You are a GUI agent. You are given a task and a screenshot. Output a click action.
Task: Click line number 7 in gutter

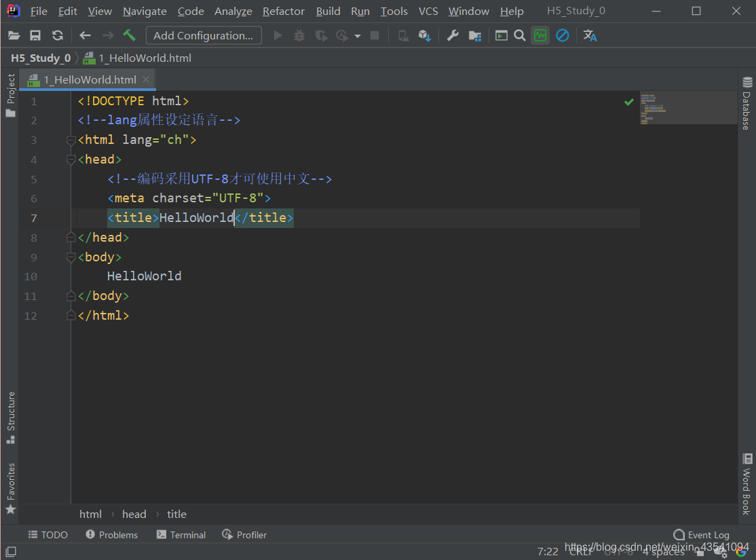point(34,218)
